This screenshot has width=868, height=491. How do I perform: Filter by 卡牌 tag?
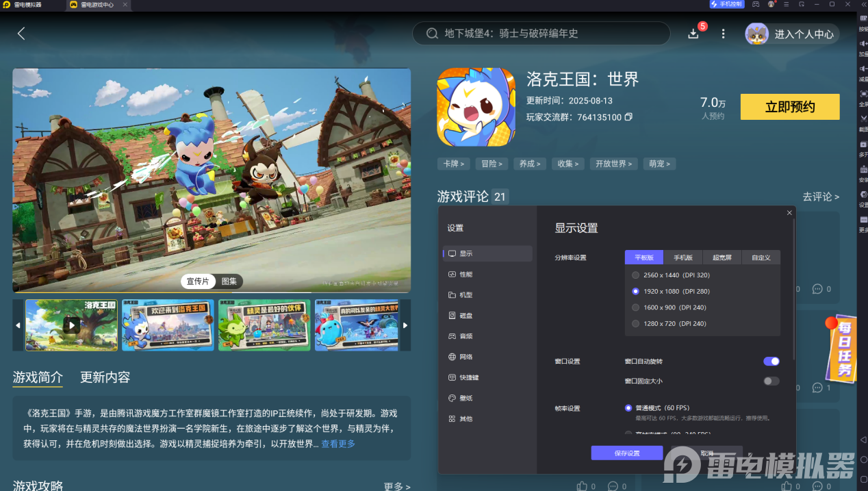pos(453,164)
